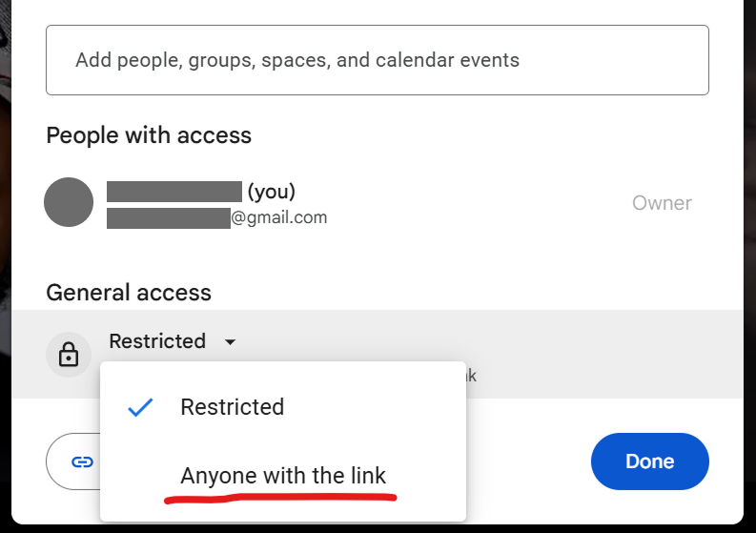
Task: Click the blue checkmark beside Restricted
Action: [x=140, y=407]
